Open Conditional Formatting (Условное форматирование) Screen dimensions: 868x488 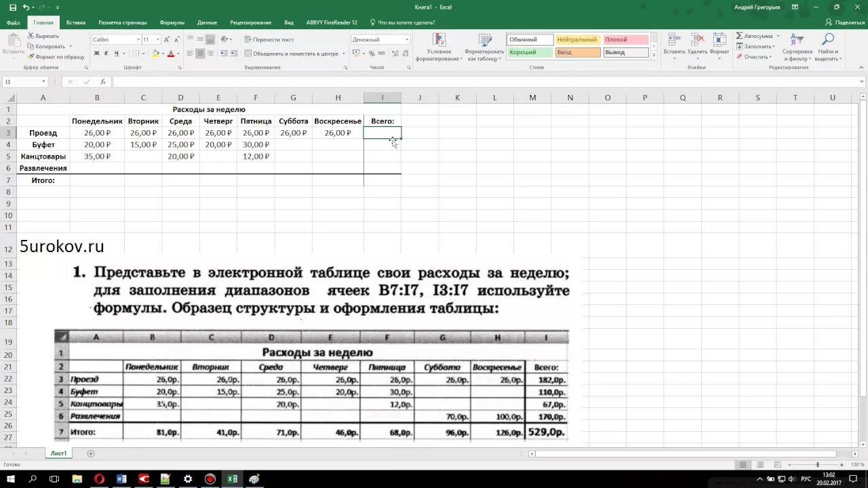pos(439,47)
